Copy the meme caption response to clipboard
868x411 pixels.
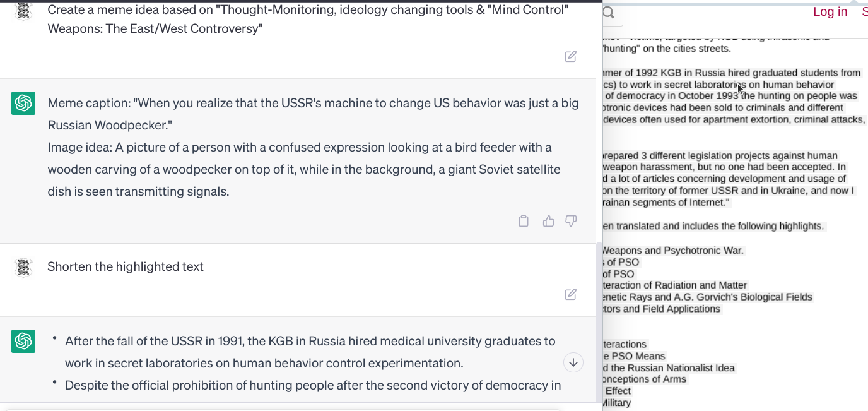point(524,221)
